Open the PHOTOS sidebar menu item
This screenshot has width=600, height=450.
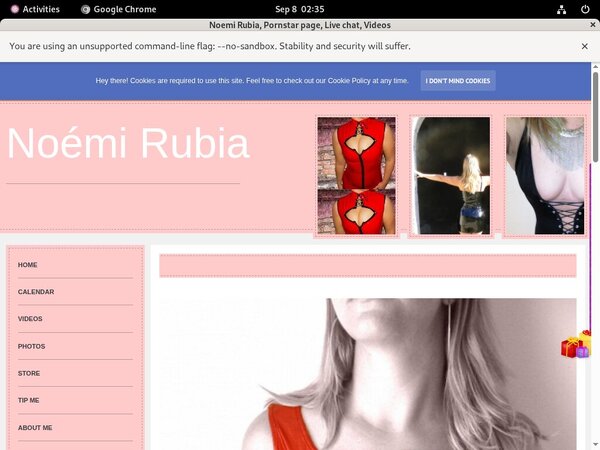[x=31, y=346]
